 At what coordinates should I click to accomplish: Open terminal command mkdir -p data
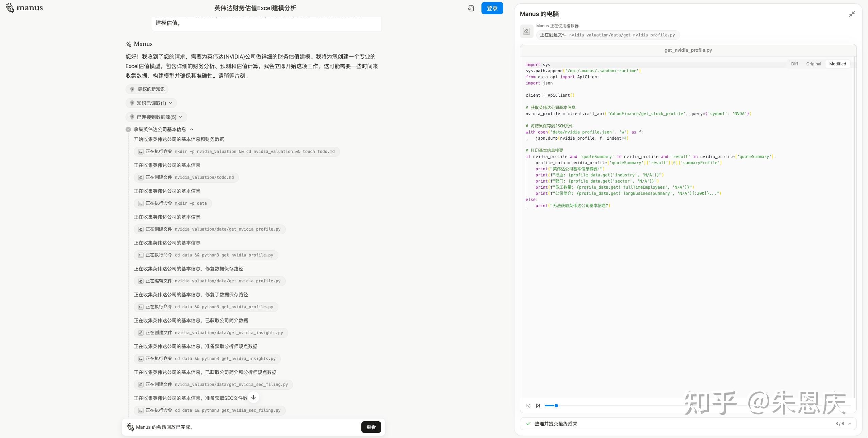pos(173,203)
